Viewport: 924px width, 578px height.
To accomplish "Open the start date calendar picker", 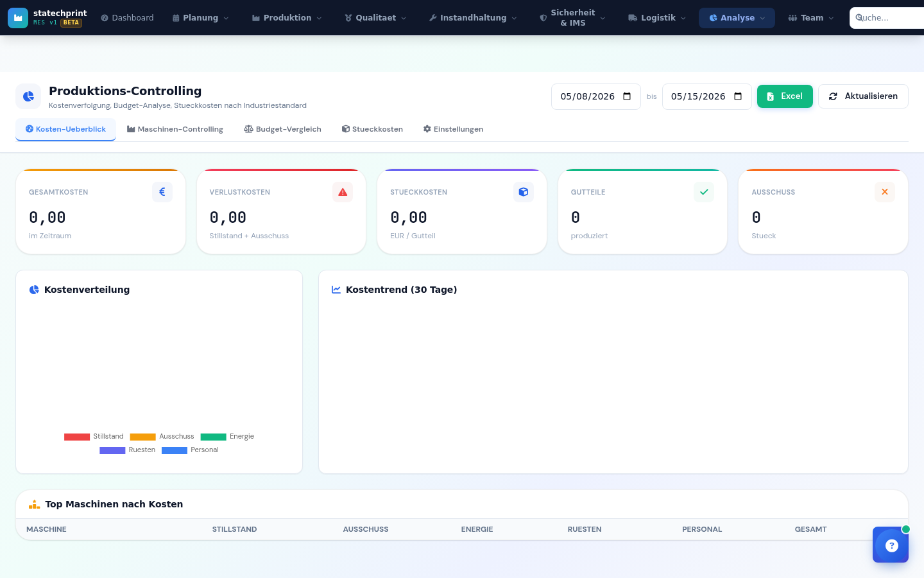I will (x=627, y=96).
